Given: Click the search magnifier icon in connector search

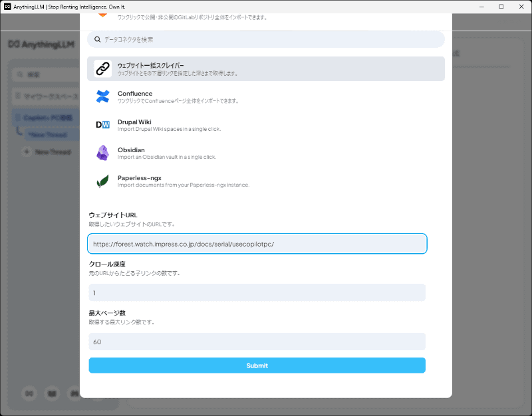Looking at the screenshot, I should tap(97, 39).
